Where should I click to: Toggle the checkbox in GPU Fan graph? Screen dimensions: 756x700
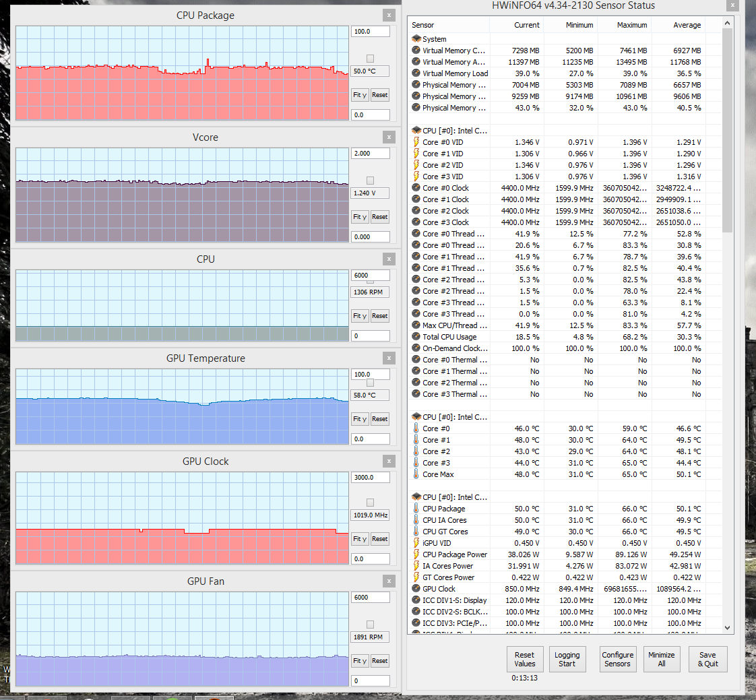[x=371, y=625]
